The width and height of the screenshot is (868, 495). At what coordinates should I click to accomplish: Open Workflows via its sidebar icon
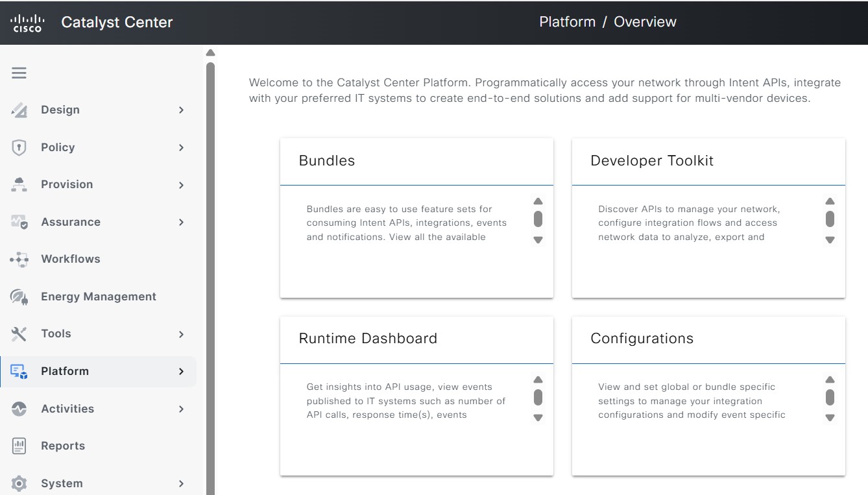[19, 259]
